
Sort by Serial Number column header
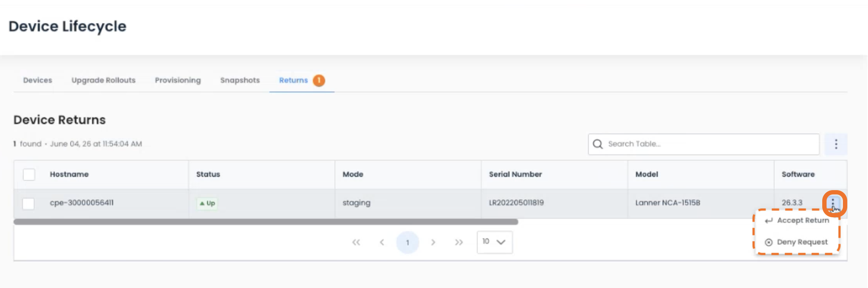(515, 174)
